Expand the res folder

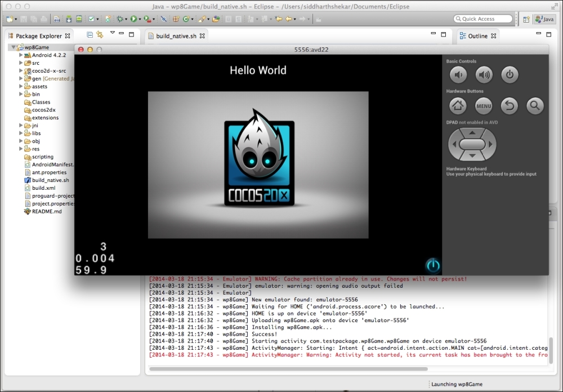[x=21, y=149]
